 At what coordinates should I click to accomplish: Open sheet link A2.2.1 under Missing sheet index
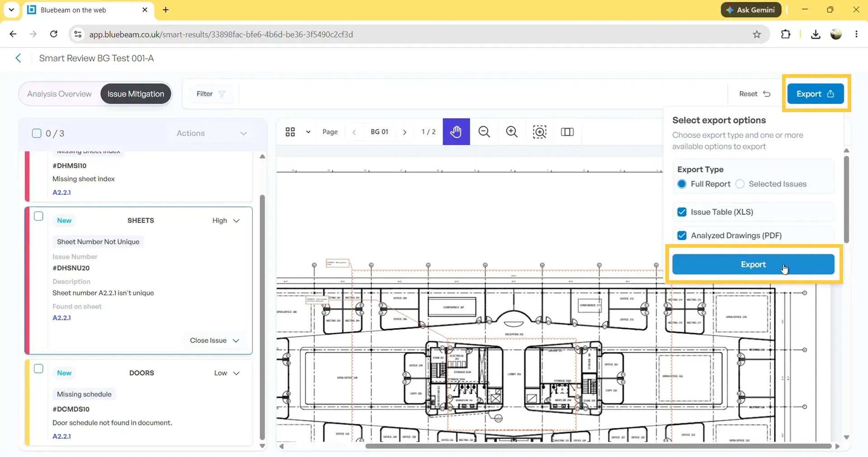[62, 192]
